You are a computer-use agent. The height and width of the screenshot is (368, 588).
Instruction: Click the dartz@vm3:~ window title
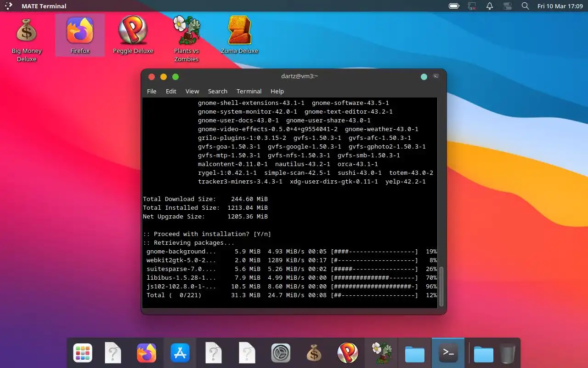click(300, 76)
